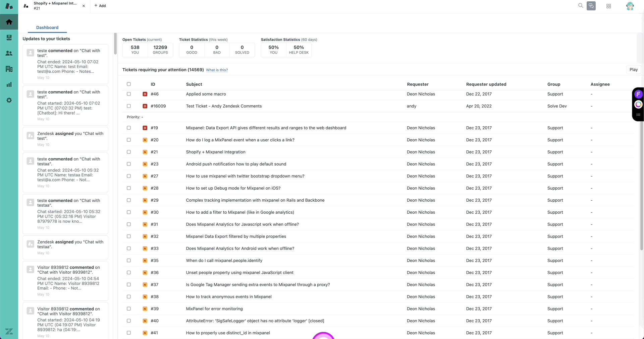Click the Play button
Image resolution: width=644 pixels, height=339 pixels.
(x=634, y=70)
